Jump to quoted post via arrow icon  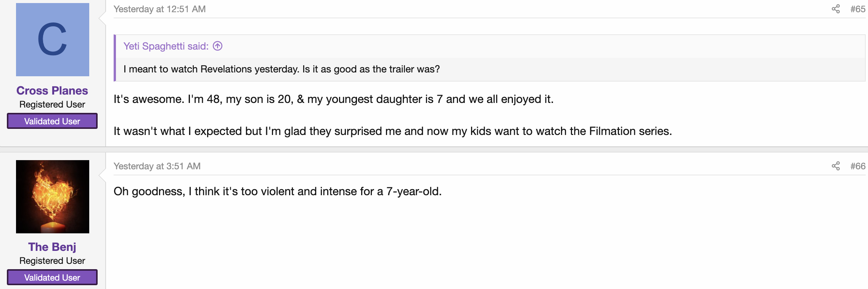coord(217,46)
